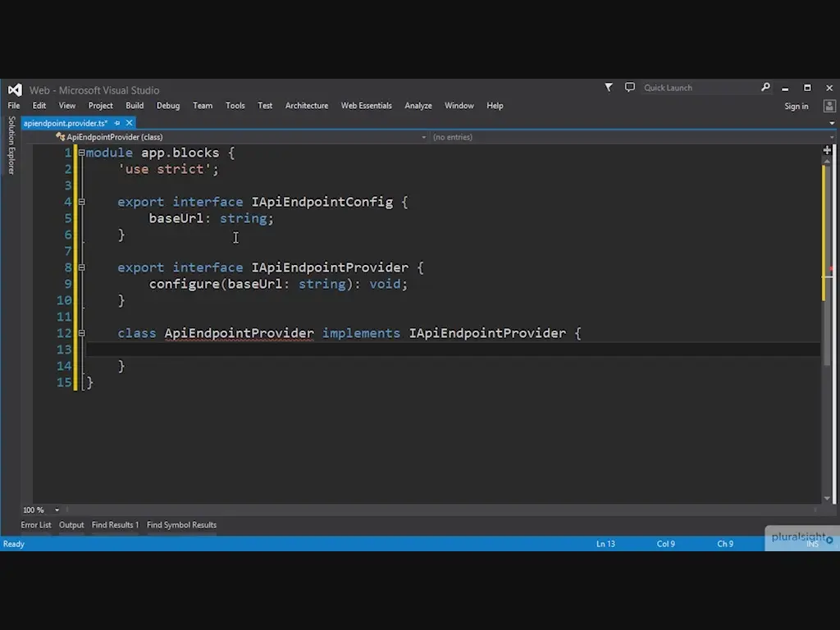Collapse the module app.blocks code region
The width and height of the screenshot is (840, 630).
pyautogui.click(x=81, y=153)
